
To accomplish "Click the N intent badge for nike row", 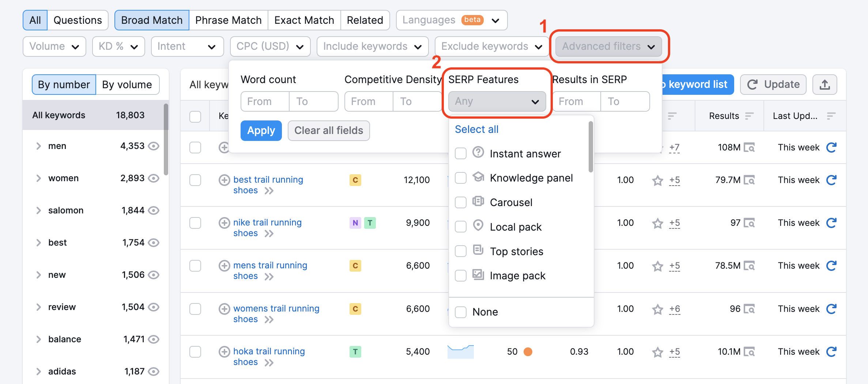I will 355,223.
